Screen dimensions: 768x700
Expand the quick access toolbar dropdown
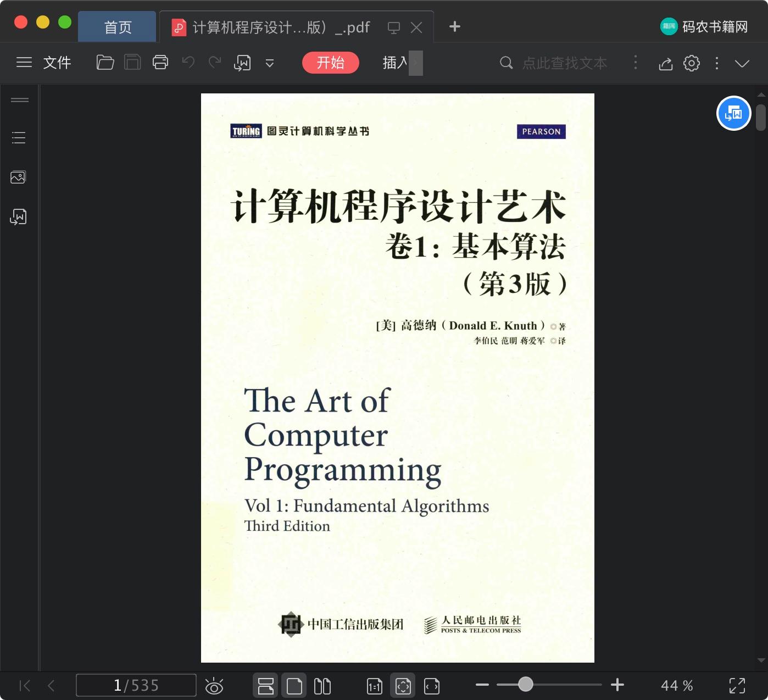pos(270,63)
